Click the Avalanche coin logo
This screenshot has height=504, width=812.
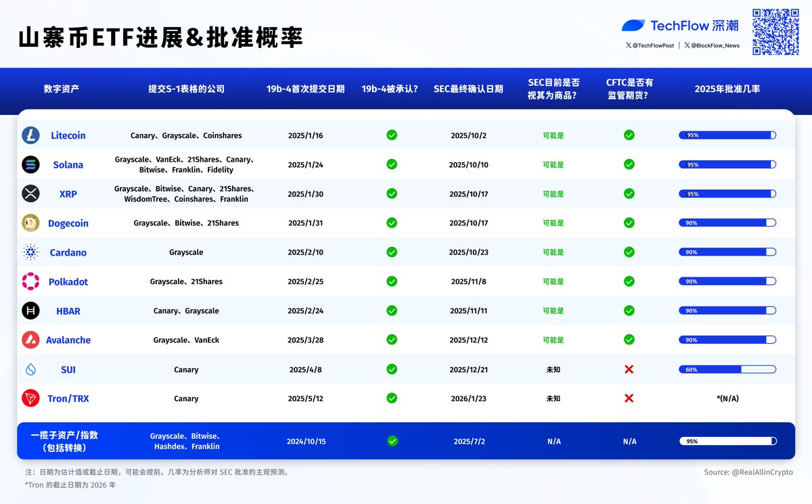30,340
